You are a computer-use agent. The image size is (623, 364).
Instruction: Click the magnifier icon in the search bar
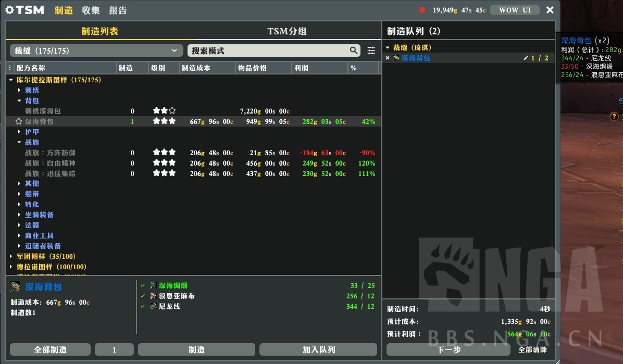[x=354, y=51]
